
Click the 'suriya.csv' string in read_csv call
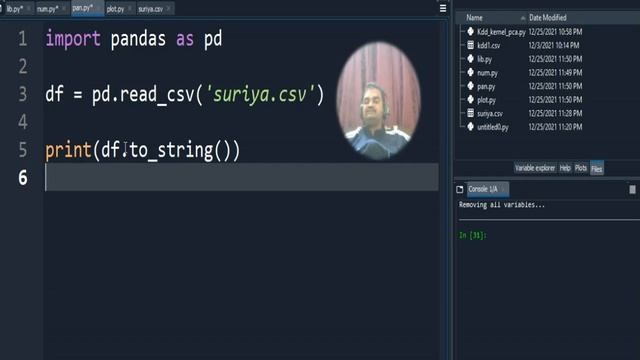coord(260,95)
